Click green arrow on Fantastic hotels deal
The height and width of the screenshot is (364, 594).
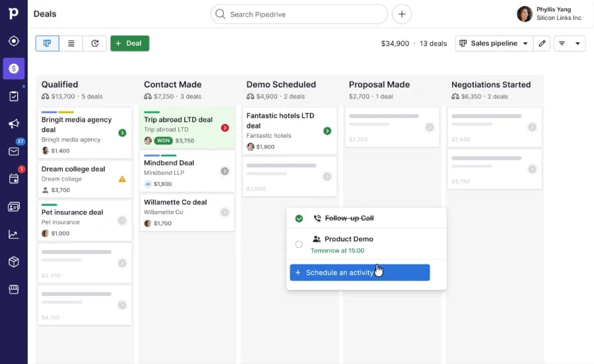click(x=327, y=131)
